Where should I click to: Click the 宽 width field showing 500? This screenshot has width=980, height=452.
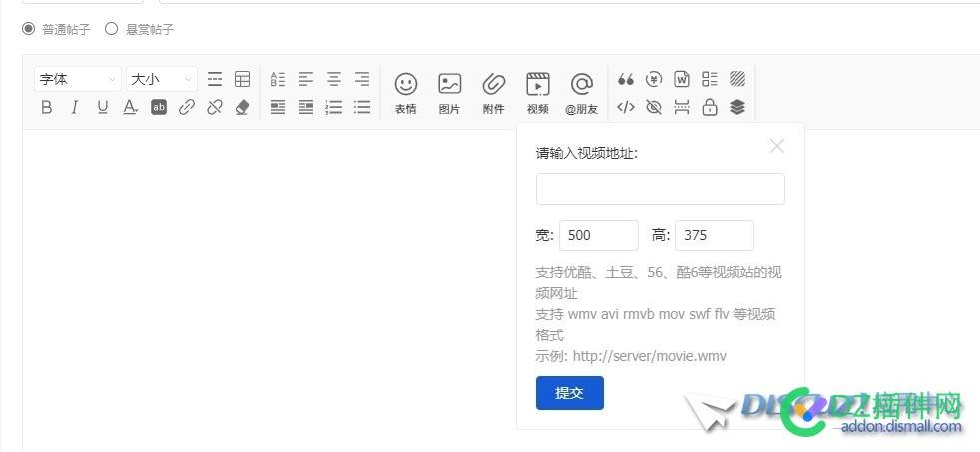(x=599, y=235)
